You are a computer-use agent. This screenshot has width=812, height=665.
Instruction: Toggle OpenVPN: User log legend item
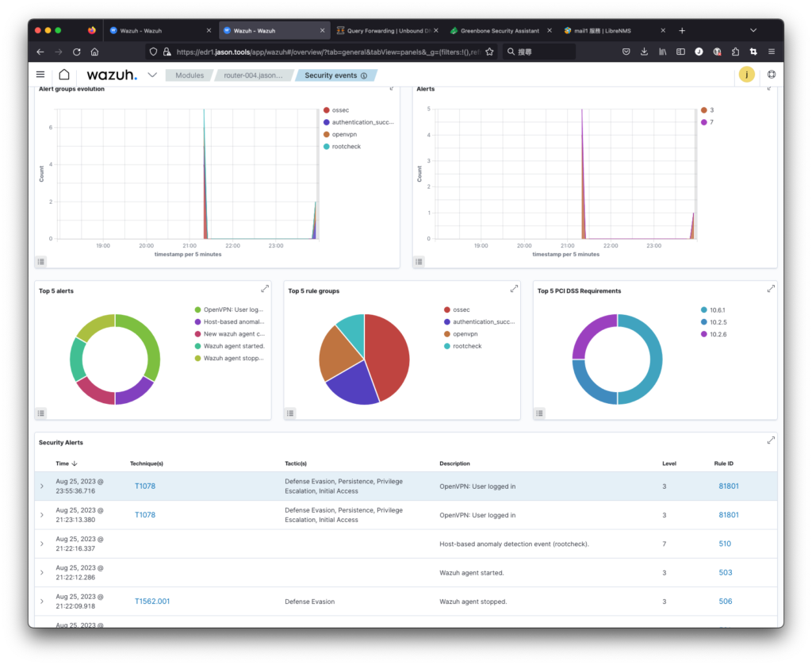[x=229, y=310]
